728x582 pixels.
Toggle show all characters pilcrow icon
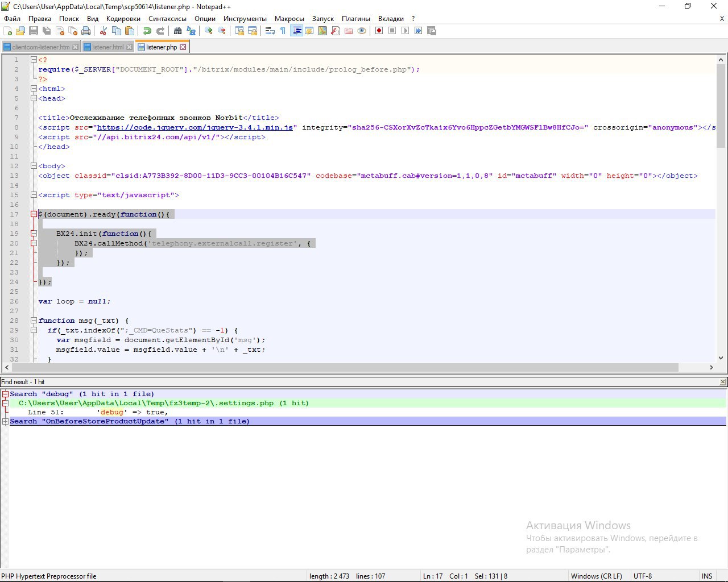[283, 31]
